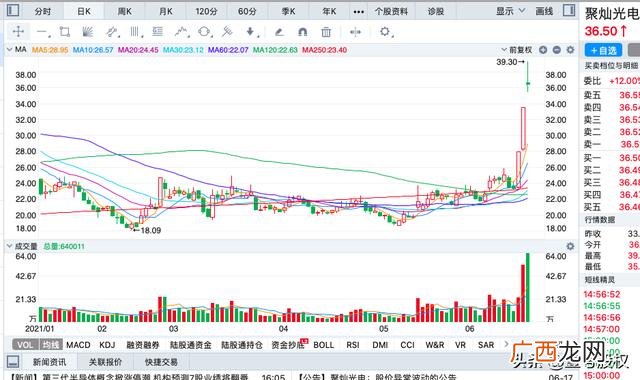640x380 pixels.
Task: Click the 画线 draw line button
Action: [544, 11]
